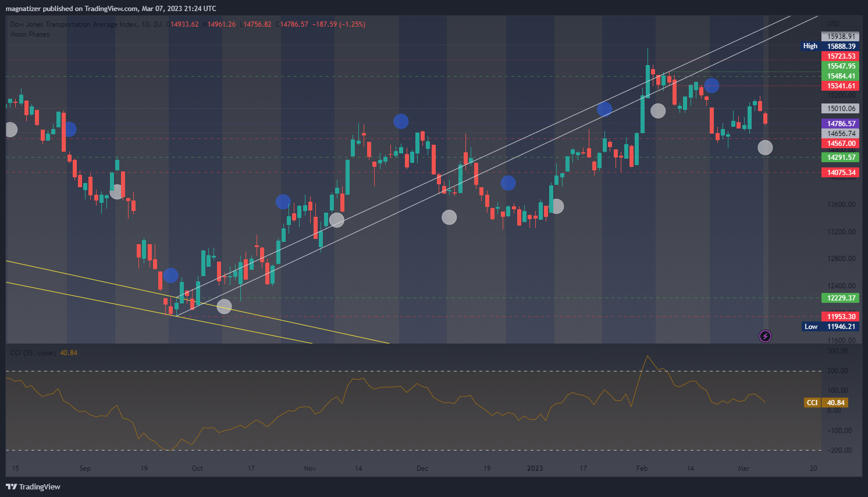This screenshot has width=868, height=497.
Task: Select the High 15888.39 price label
Action: [x=830, y=46]
